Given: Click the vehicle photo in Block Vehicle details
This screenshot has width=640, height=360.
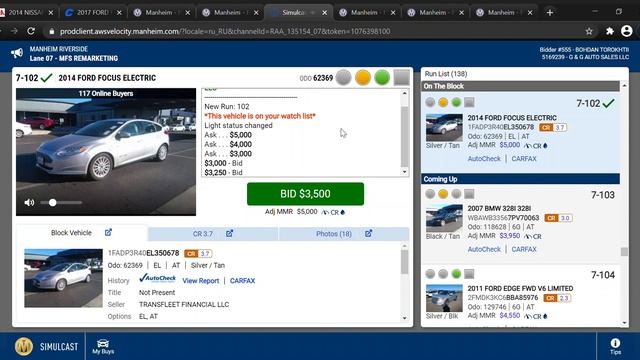Looking at the screenshot, I should [x=63, y=278].
